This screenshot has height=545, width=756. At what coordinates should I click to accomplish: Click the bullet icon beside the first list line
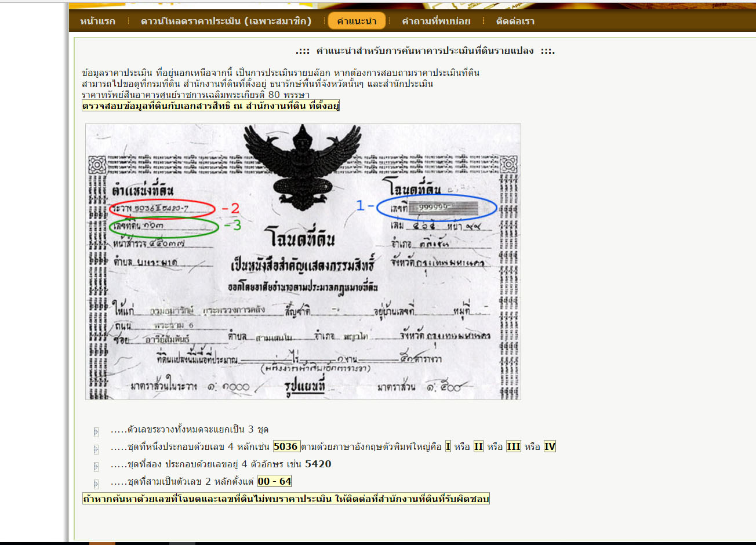pos(96,431)
